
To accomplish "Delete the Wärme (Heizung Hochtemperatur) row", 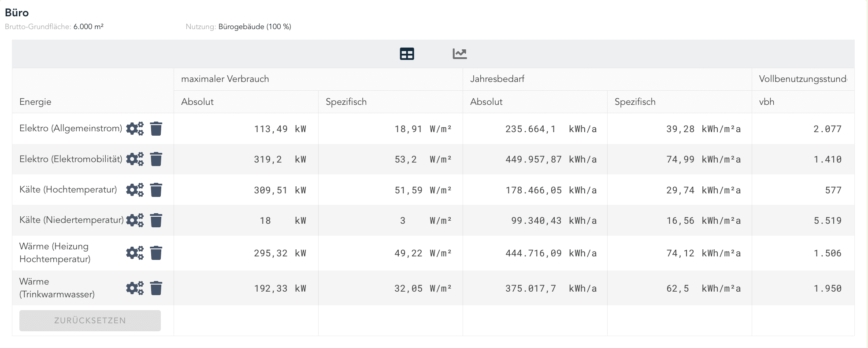I will click(156, 253).
